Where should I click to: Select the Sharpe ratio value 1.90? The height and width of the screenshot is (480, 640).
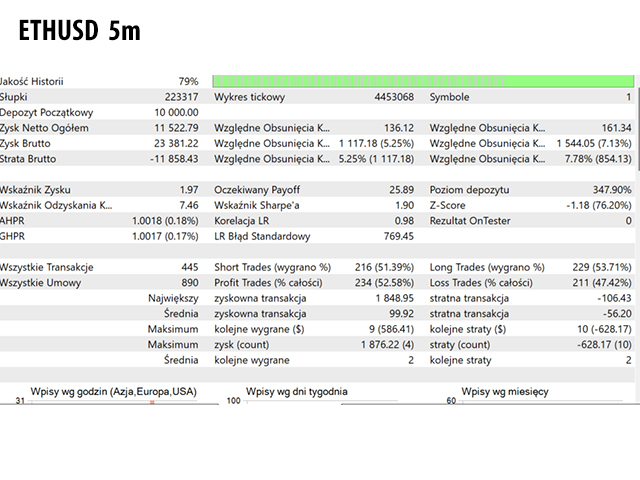pos(404,206)
